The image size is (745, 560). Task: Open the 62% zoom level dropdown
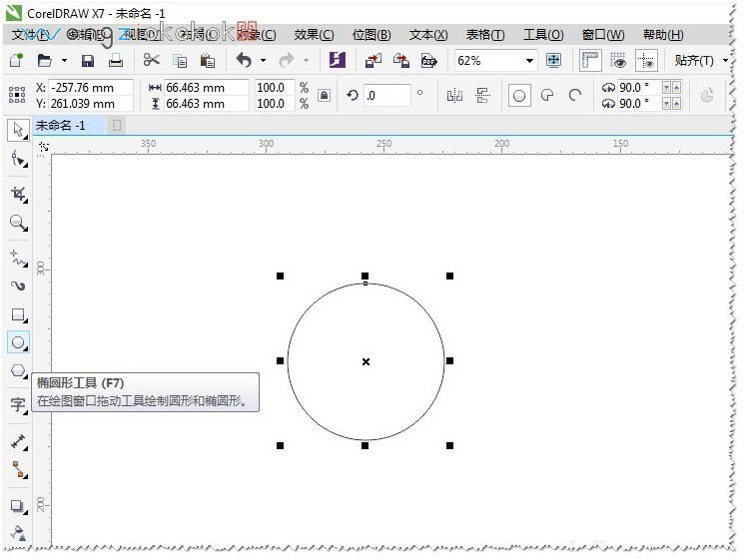point(529,60)
